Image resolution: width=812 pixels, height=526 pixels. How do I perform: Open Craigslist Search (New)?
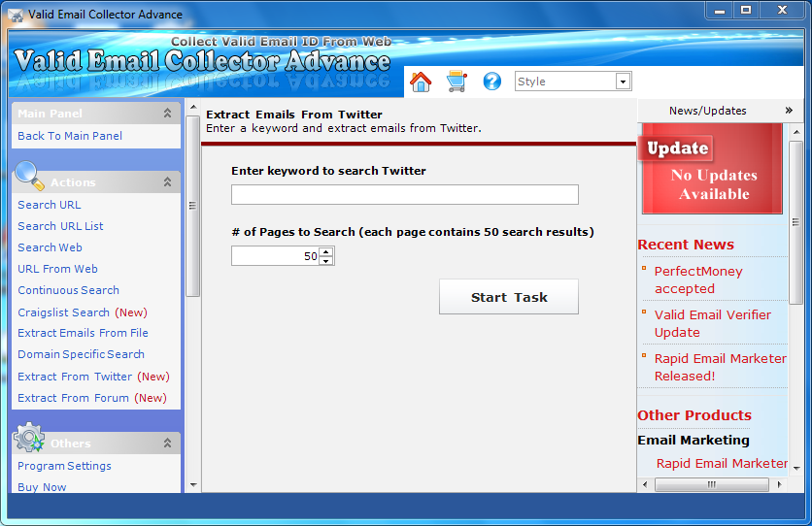point(83,312)
